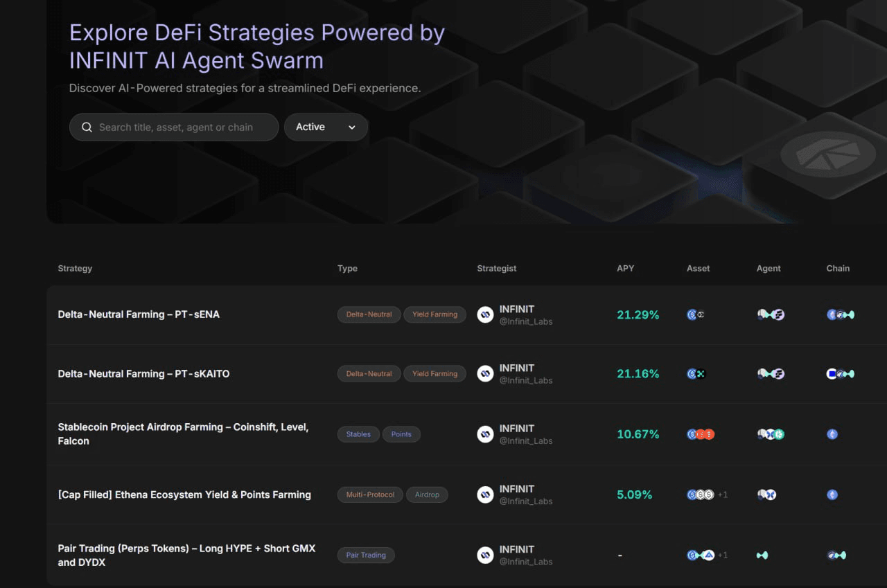Click the 21.29% APY value
Viewport: 887px width, 588px height.
pyautogui.click(x=638, y=314)
